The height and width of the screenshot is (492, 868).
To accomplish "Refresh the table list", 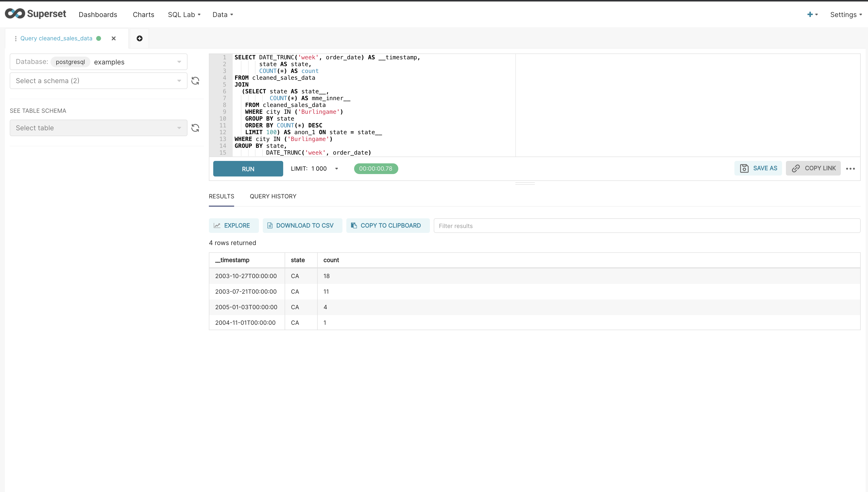I will tap(196, 128).
